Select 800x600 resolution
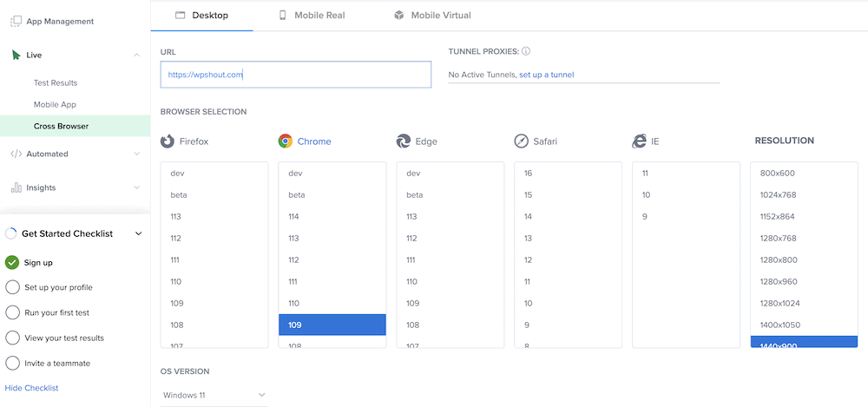The image size is (868, 407). 804,174
